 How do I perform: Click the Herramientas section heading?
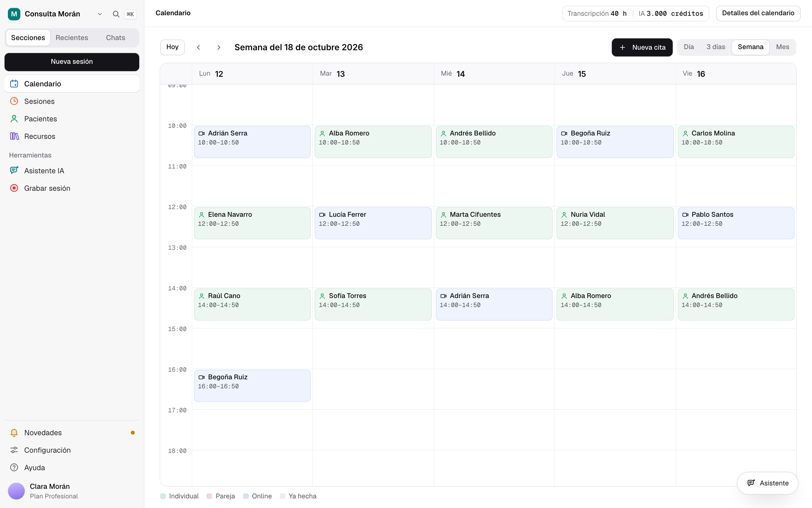pos(30,155)
